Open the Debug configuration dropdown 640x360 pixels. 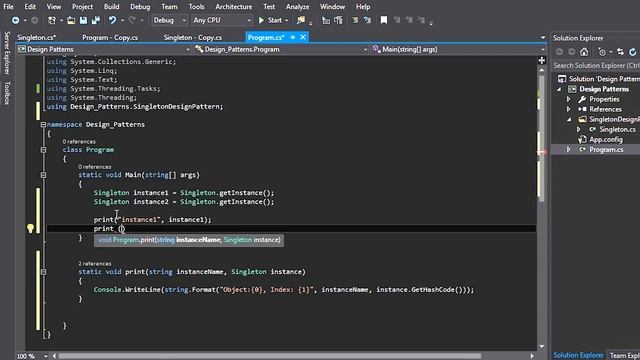pyautogui.click(x=169, y=20)
